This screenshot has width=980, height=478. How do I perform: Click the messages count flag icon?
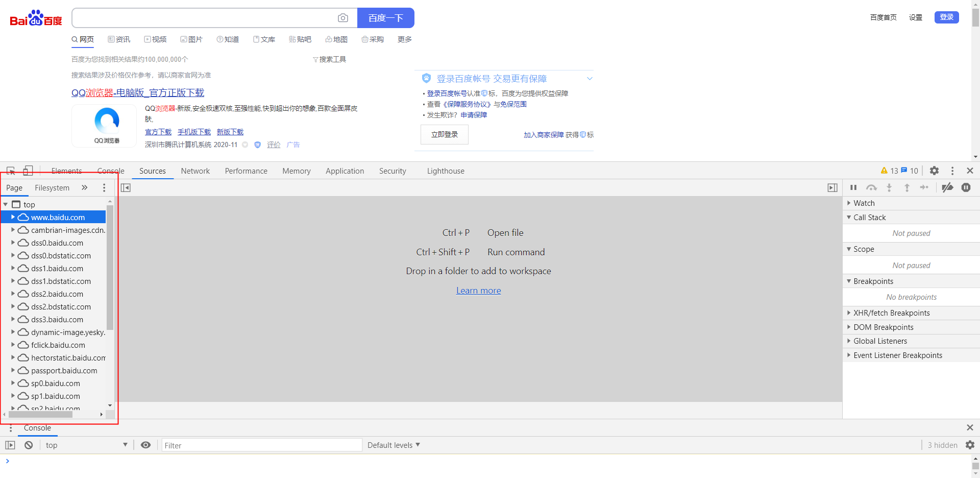pos(904,171)
